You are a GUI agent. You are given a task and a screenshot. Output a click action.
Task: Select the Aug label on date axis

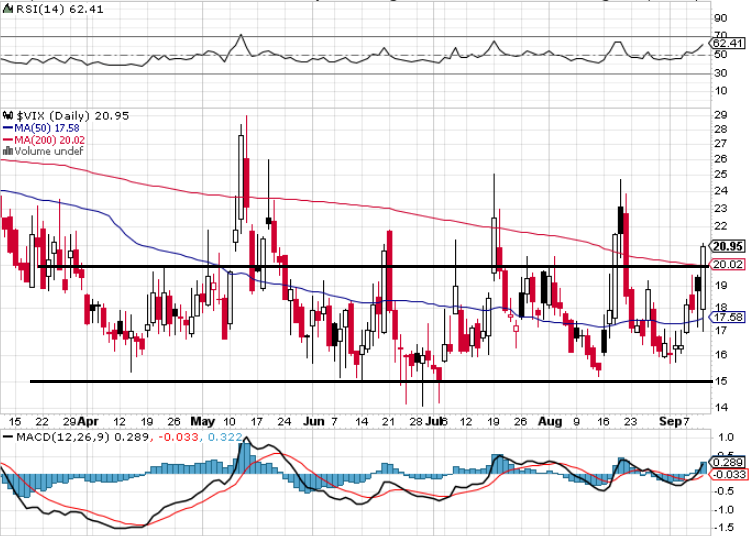550,422
